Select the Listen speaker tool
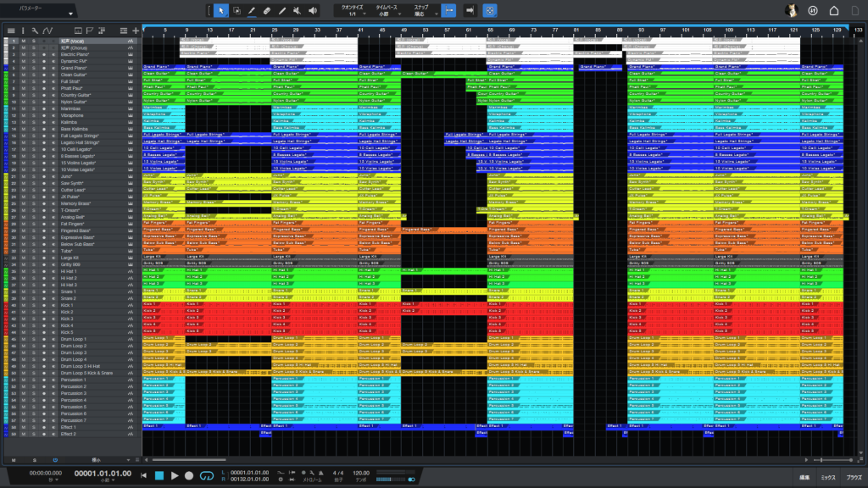 311,10
